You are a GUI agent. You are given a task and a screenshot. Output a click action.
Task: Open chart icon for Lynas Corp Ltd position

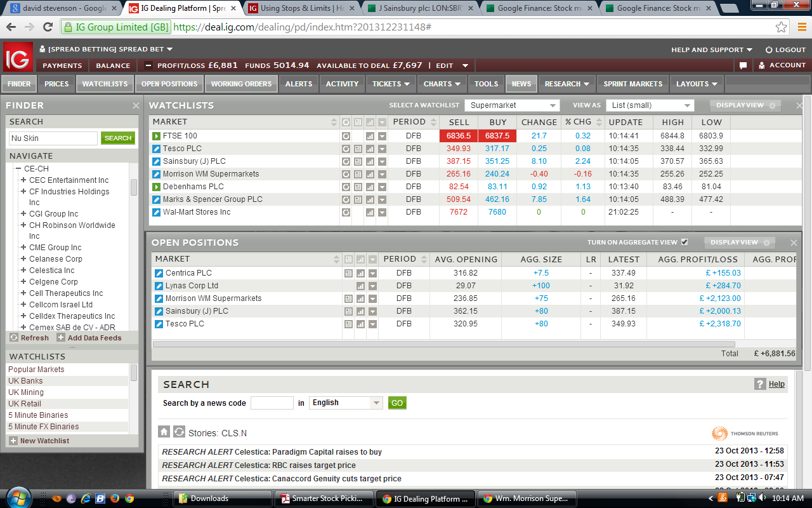pos(360,286)
